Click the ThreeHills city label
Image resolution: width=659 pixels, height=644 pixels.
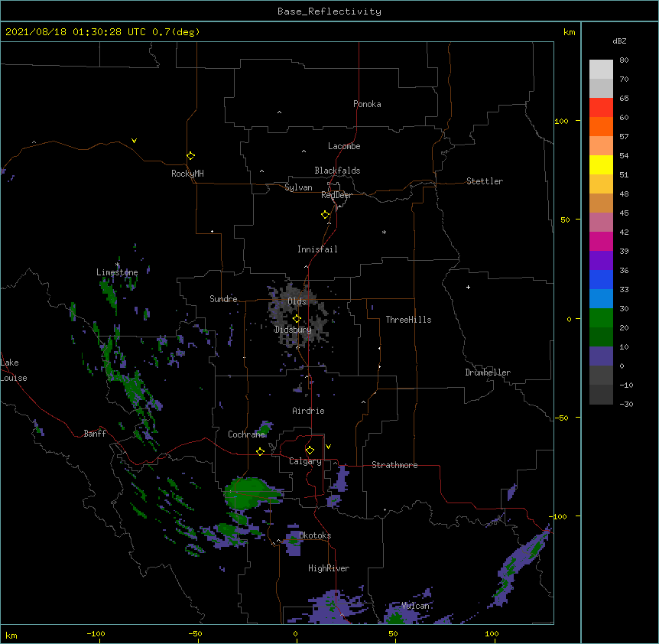tap(408, 320)
